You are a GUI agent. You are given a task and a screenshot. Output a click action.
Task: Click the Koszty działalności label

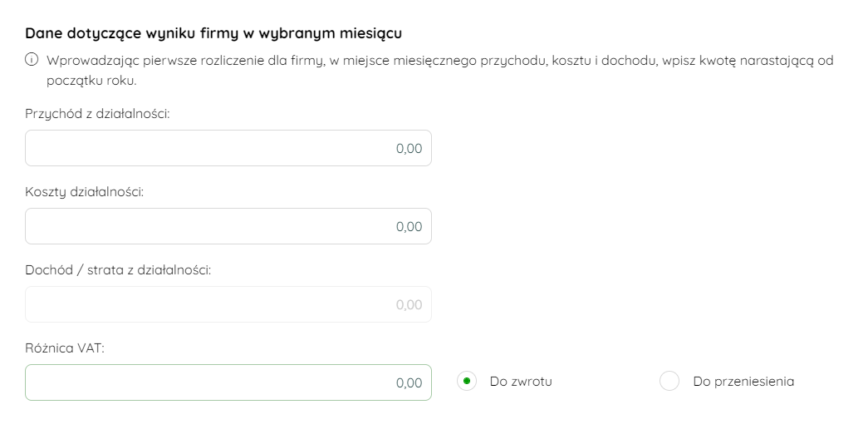(x=85, y=192)
